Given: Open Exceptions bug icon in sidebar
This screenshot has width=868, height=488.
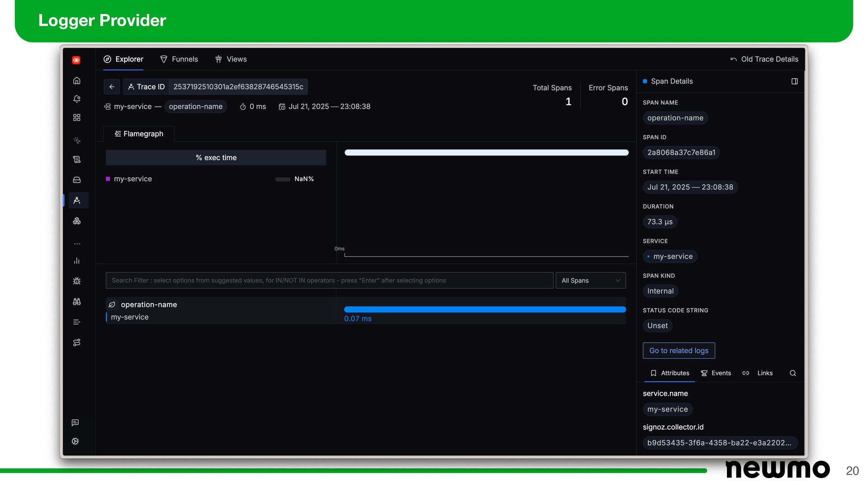Looking at the screenshot, I should pyautogui.click(x=77, y=281).
